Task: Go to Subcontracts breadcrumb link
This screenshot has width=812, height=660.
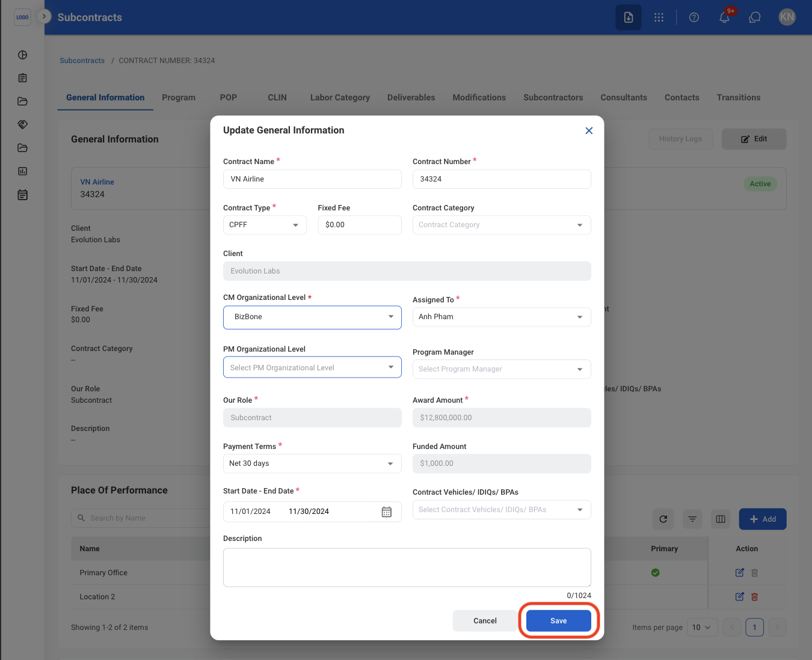Action: (x=82, y=61)
